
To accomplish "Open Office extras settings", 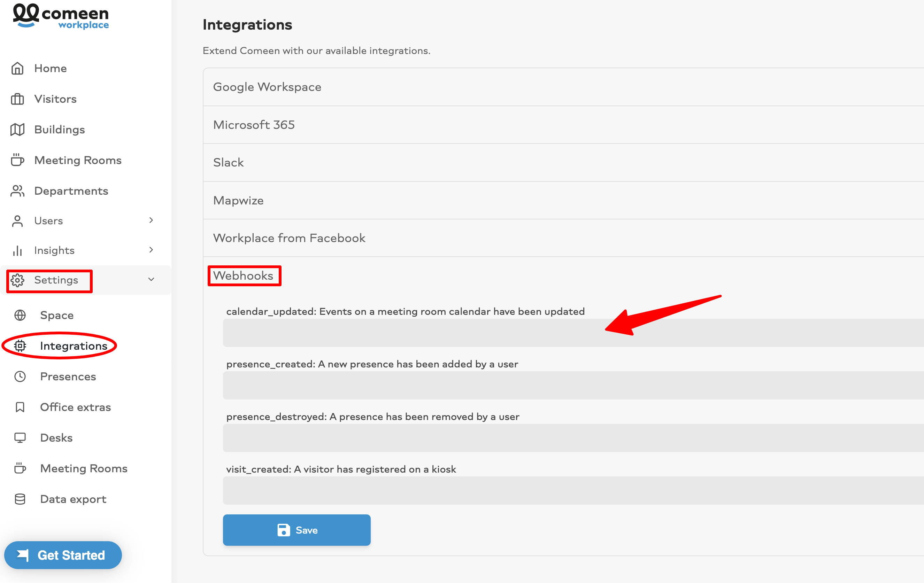I will click(x=75, y=407).
